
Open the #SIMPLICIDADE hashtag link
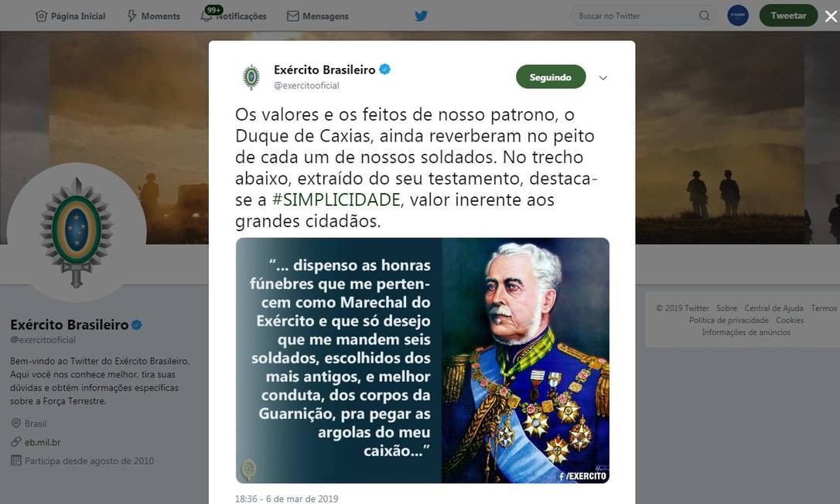(336, 199)
